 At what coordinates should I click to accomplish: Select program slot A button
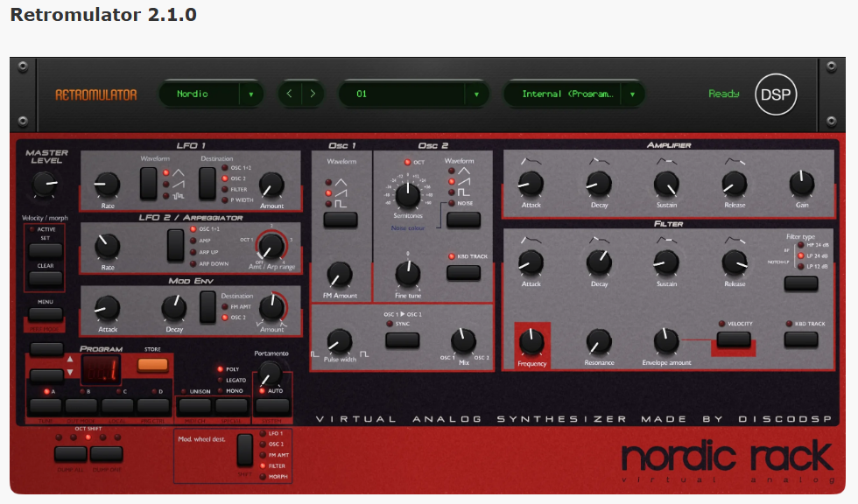46,406
